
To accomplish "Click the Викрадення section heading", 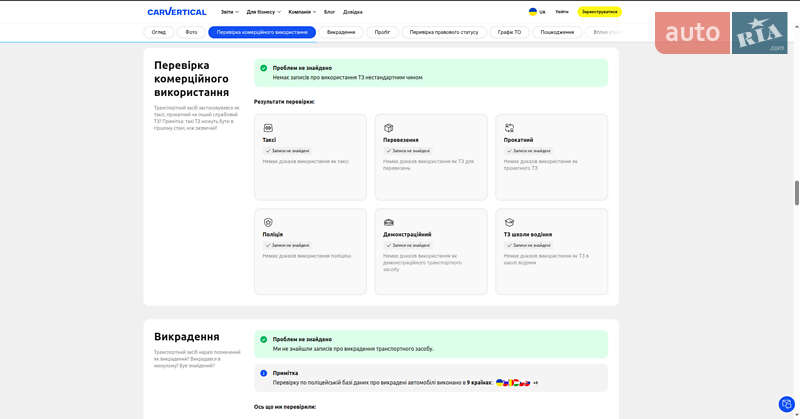I will point(187,337).
